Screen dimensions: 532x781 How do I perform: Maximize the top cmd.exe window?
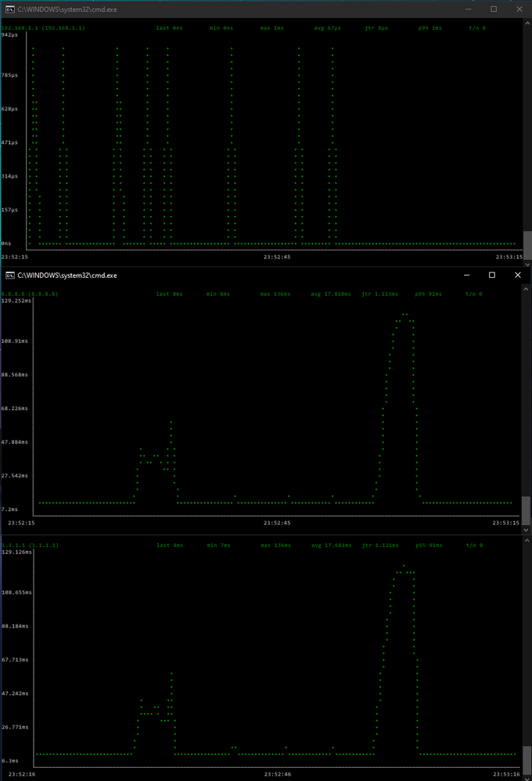point(494,9)
